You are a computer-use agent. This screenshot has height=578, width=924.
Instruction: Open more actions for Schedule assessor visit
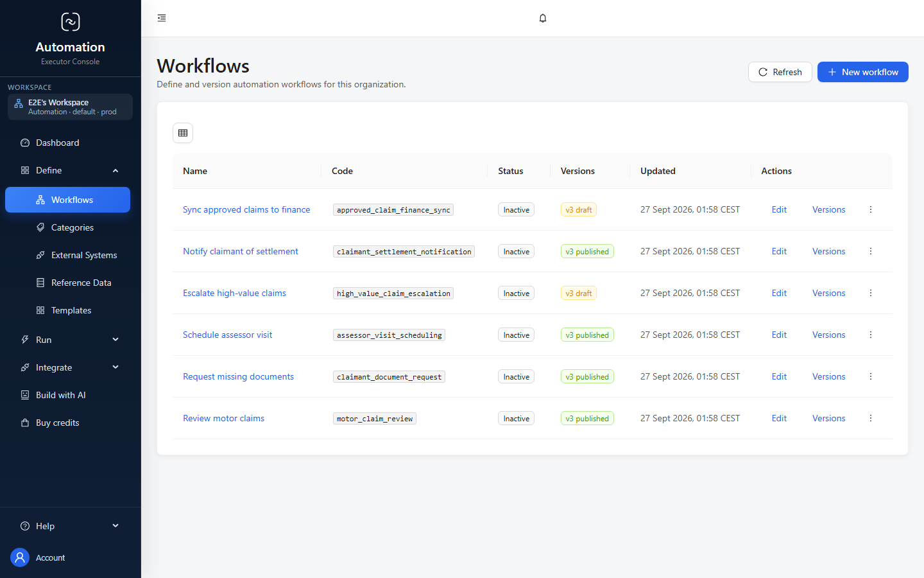click(871, 335)
